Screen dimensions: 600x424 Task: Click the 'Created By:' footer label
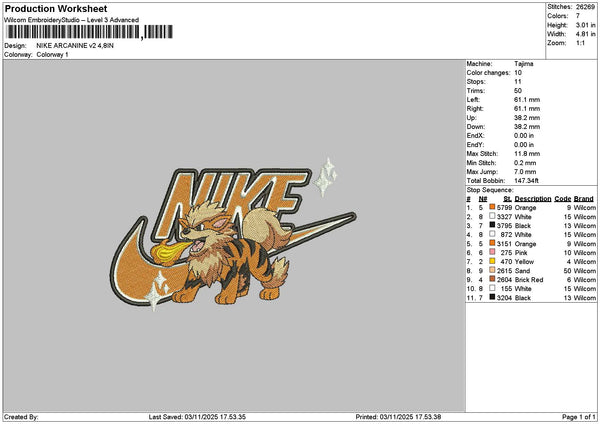(x=21, y=417)
